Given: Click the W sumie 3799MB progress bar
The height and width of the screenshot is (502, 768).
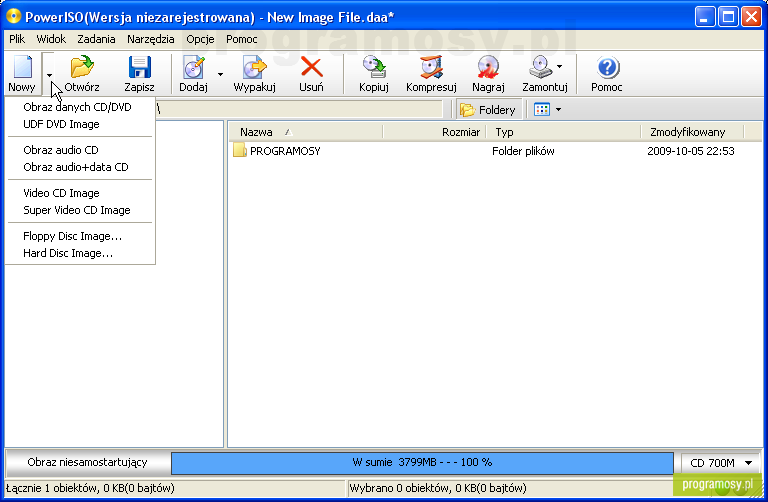Looking at the screenshot, I should tap(422, 463).
